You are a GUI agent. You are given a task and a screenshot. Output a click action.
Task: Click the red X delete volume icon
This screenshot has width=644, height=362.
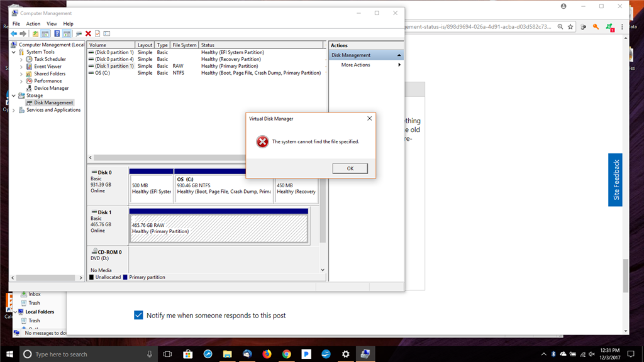(x=88, y=33)
